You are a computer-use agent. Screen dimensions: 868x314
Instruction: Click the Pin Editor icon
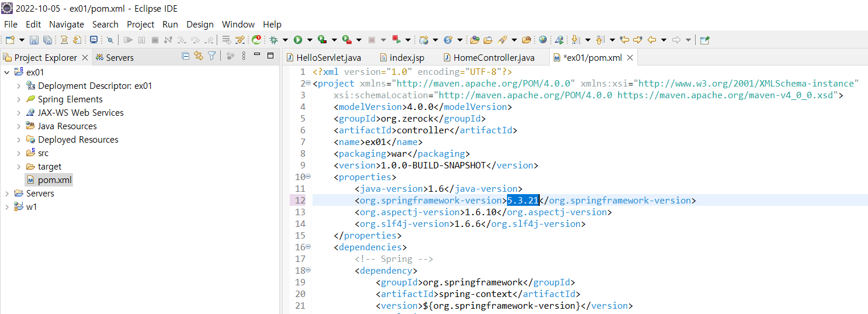tap(704, 40)
